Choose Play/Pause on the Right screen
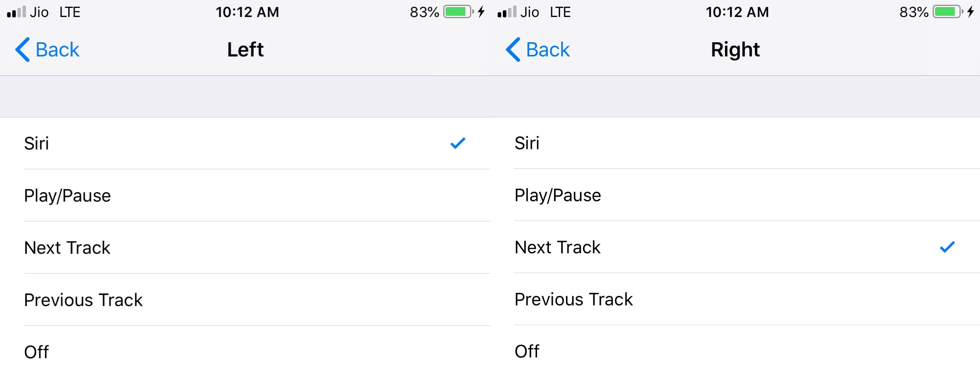Image resolution: width=980 pixels, height=376 pixels. coord(735,195)
